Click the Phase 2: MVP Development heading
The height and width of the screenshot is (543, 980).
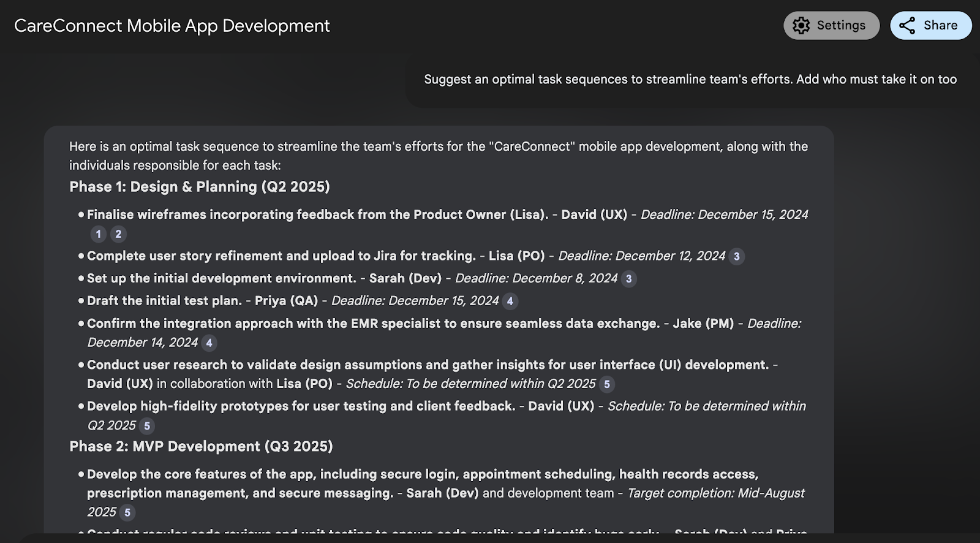201,446
